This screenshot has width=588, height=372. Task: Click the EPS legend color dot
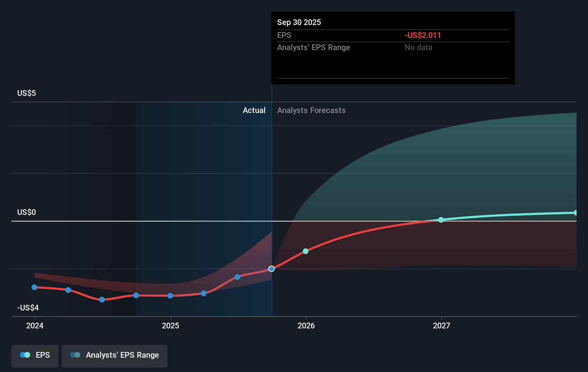tap(24, 355)
